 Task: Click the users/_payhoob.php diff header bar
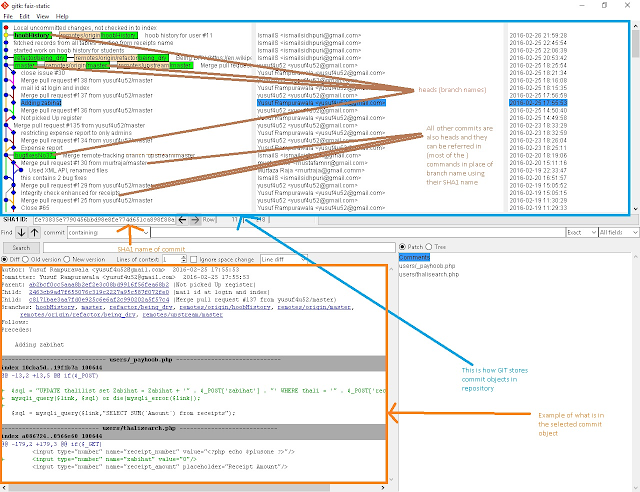point(193,363)
